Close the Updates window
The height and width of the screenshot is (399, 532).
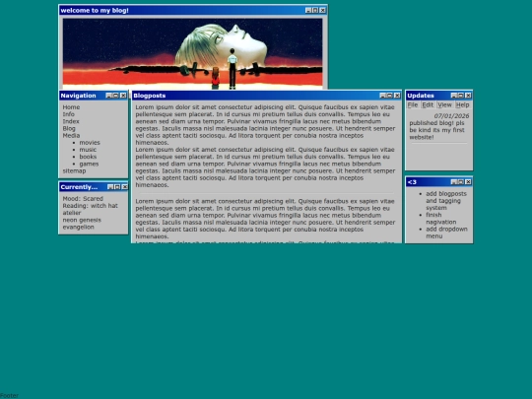coord(468,96)
